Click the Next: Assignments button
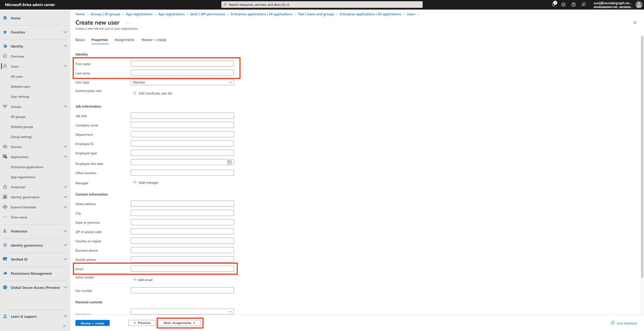Image resolution: width=644 pixels, height=331 pixels. (x=179, y=323)
